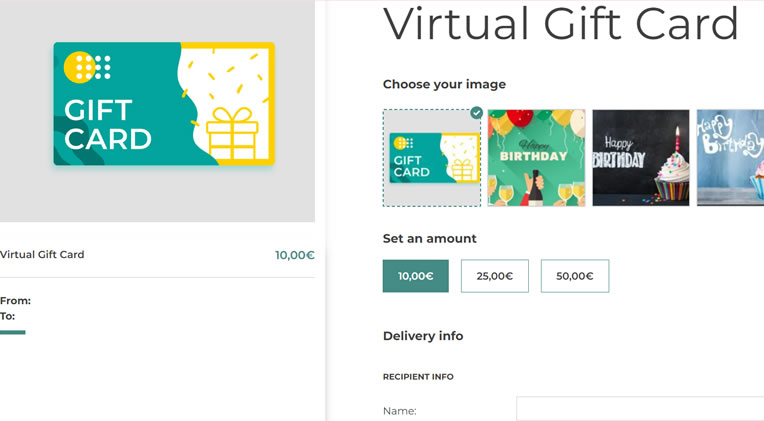This screenshot has height=421, width=764.
Task: Click the RECIPIENT INFO section label
Action: coord(417,377)
